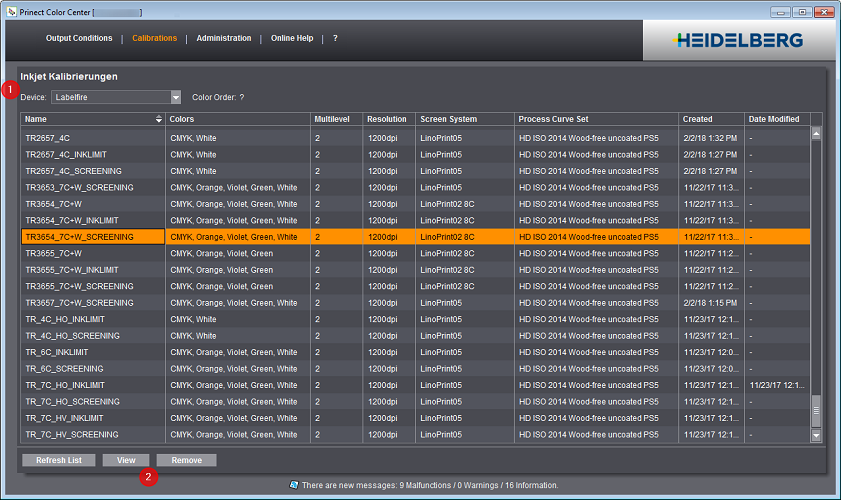Viewport: 841px width, 500px height.
Task: Open the Online Help menu
Action: pyautogui.click(x=292, y=38)
